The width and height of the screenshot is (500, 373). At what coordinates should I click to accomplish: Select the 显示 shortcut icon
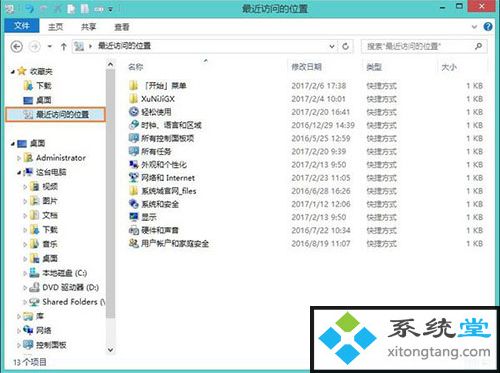[134, 217]
